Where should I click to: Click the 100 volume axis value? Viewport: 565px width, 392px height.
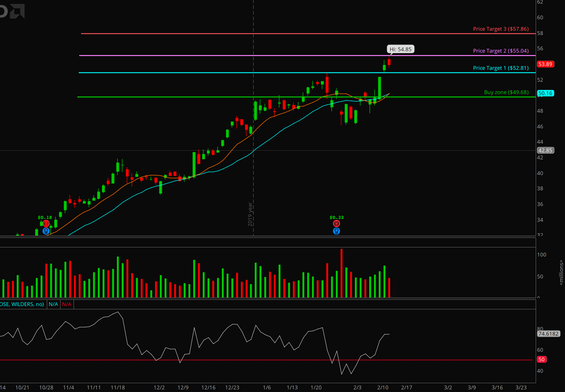[x=542, y=255]
